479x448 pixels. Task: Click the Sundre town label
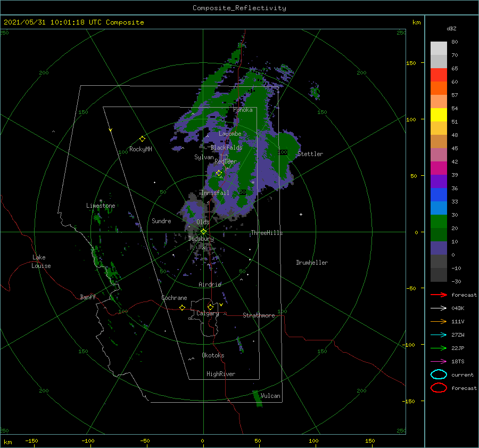coord(161,221)
